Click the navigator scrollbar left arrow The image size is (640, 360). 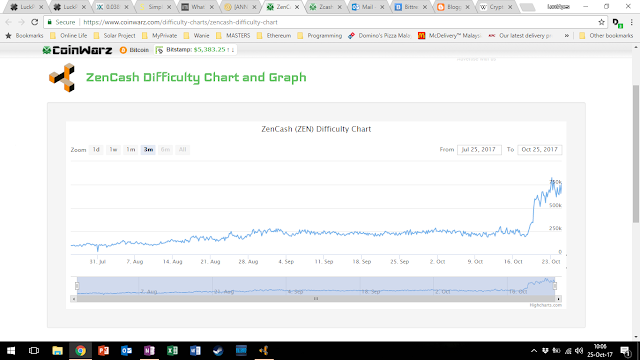coord(73,299)
